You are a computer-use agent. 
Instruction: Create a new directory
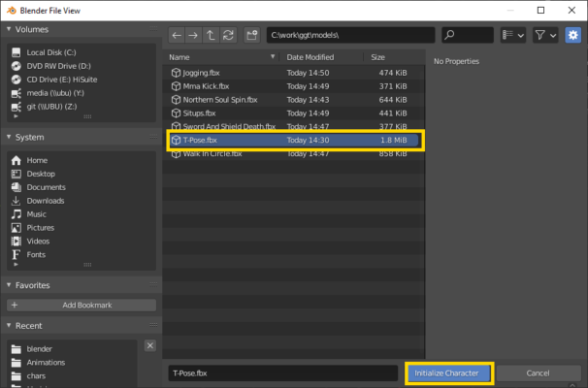click(x=251, y=35)
